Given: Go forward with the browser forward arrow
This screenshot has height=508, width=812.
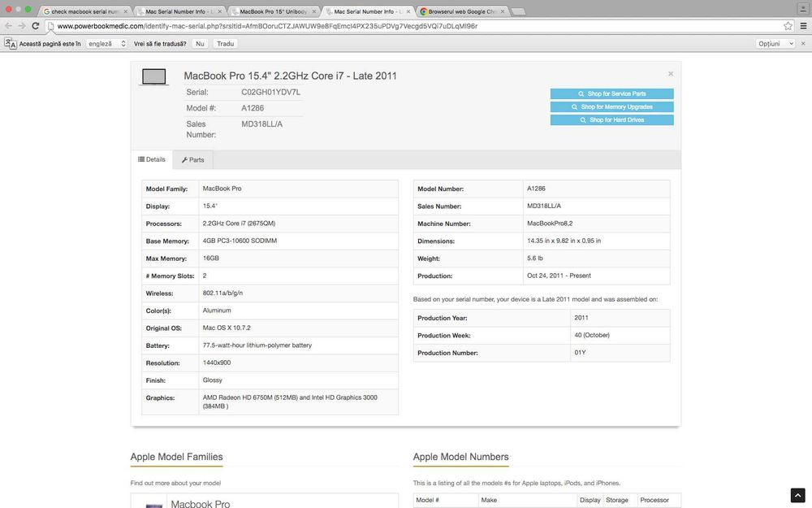Looking at the screenshot, I should point(22,26).
